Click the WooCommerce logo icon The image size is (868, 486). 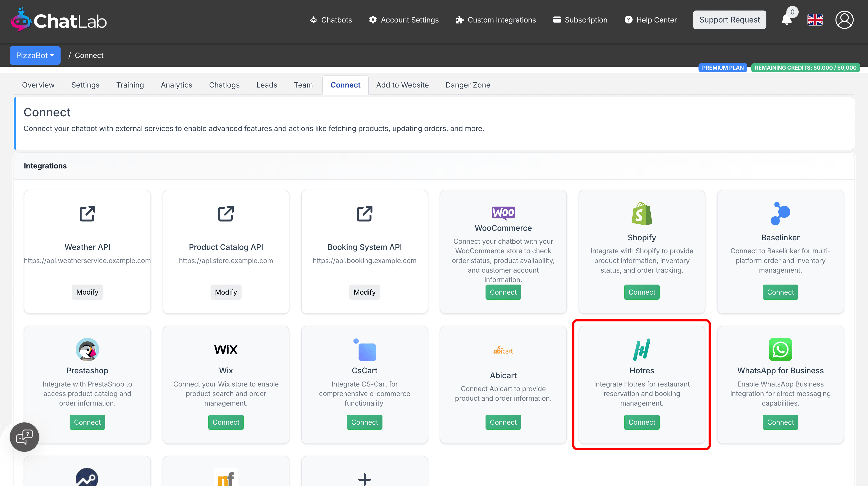tap(503, 213)
